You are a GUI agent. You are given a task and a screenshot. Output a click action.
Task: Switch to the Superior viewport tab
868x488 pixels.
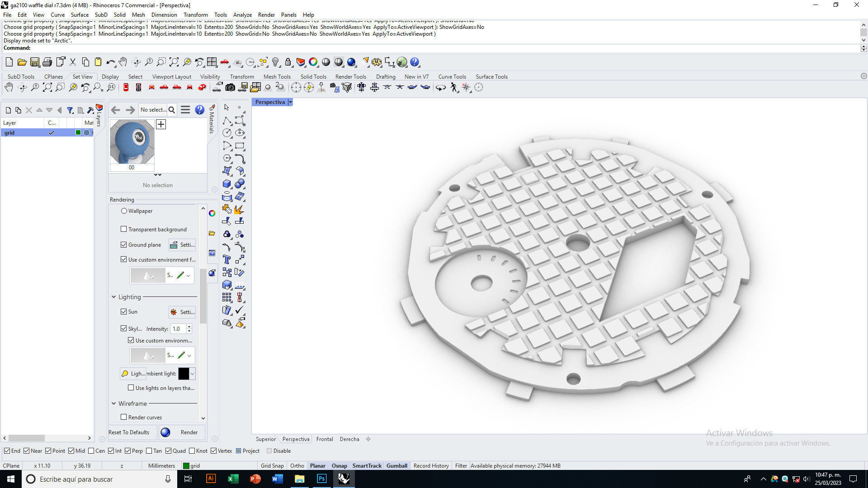click(265, 439)
